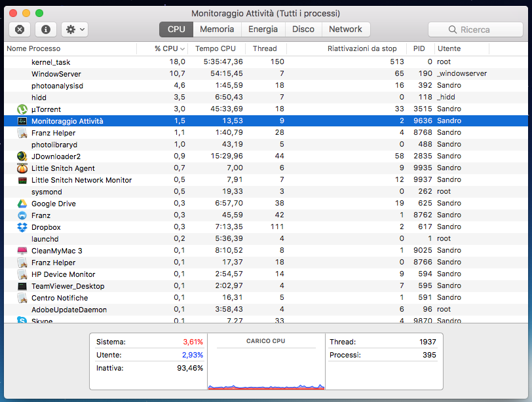The height and width of the screenshot is (402, 532).
Task: Click the Utente 2,93% value
Action: [193, 355]
